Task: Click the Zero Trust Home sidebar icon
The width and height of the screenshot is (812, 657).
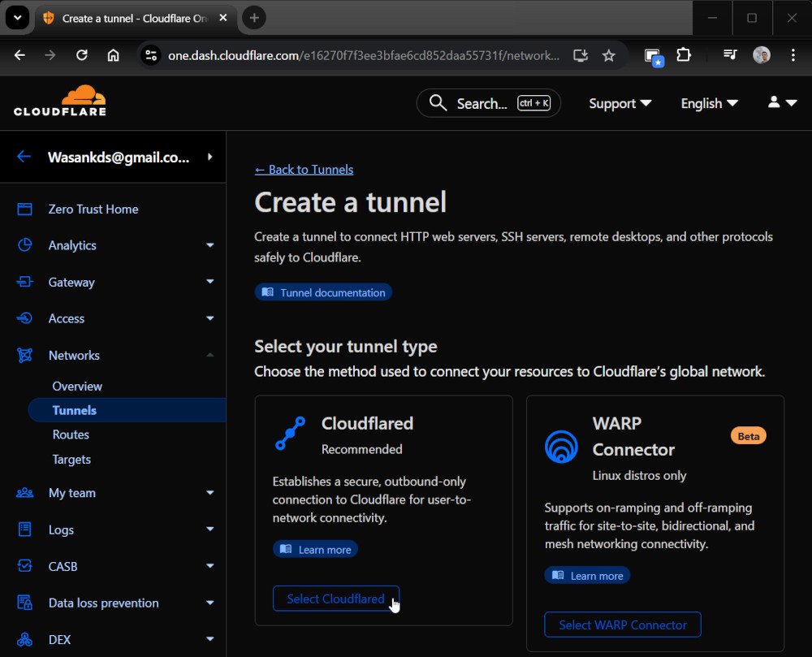Action: 25,209
